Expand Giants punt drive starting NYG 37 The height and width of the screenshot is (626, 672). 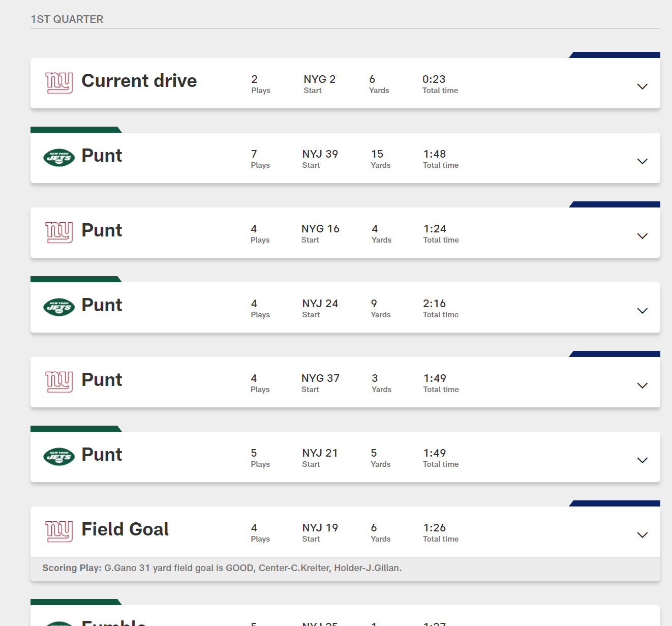[642, 385]
